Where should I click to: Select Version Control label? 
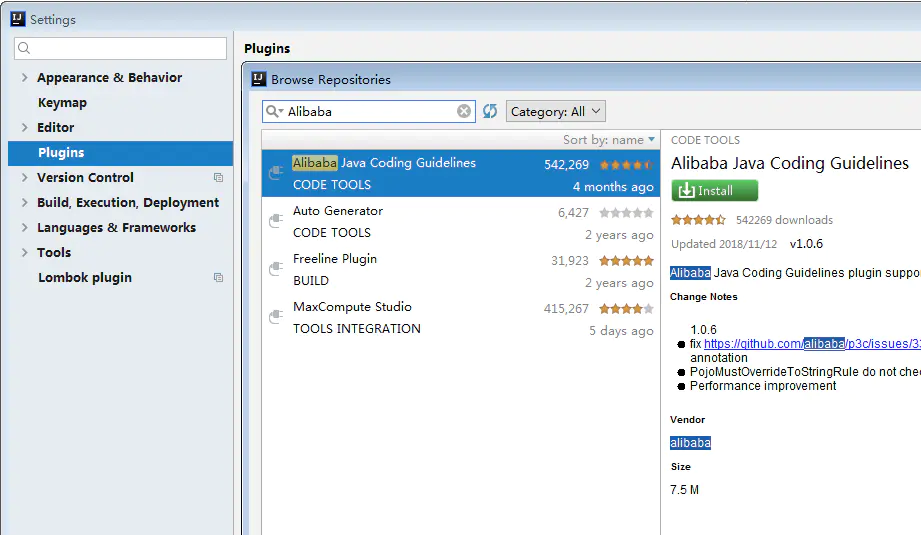pyautogui.click(x=85, y=177)
